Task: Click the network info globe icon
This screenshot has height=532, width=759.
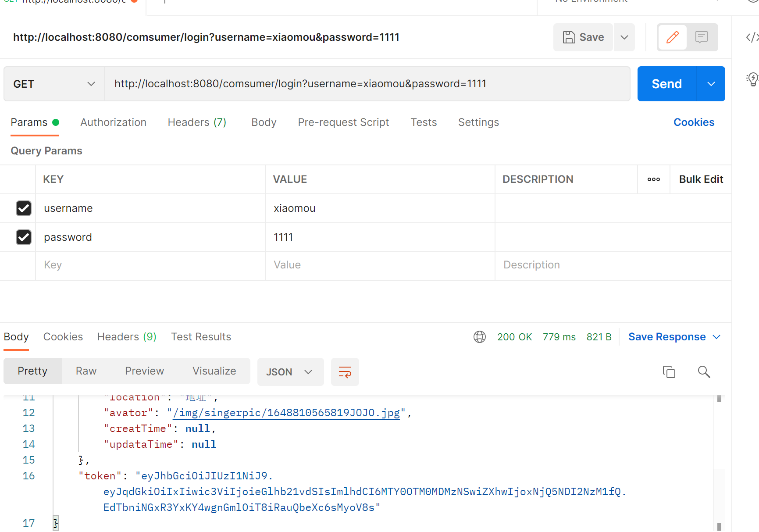Action: [x=479, y=337]
